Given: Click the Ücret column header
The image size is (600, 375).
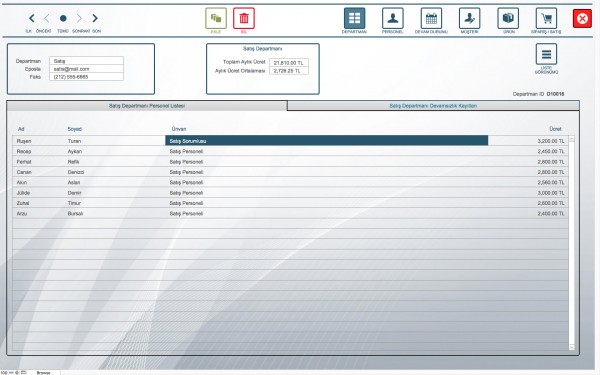Looking at the screenshot, I should [555, 129].
